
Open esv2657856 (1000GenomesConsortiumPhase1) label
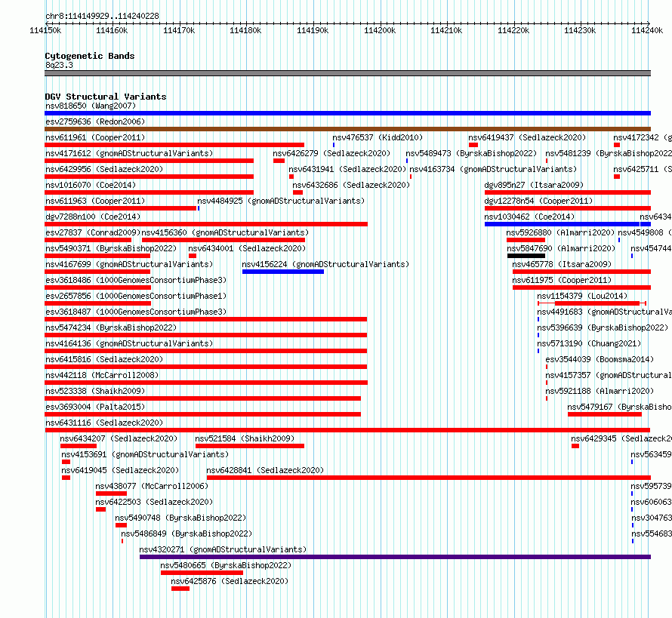click(x=136, y=296)
